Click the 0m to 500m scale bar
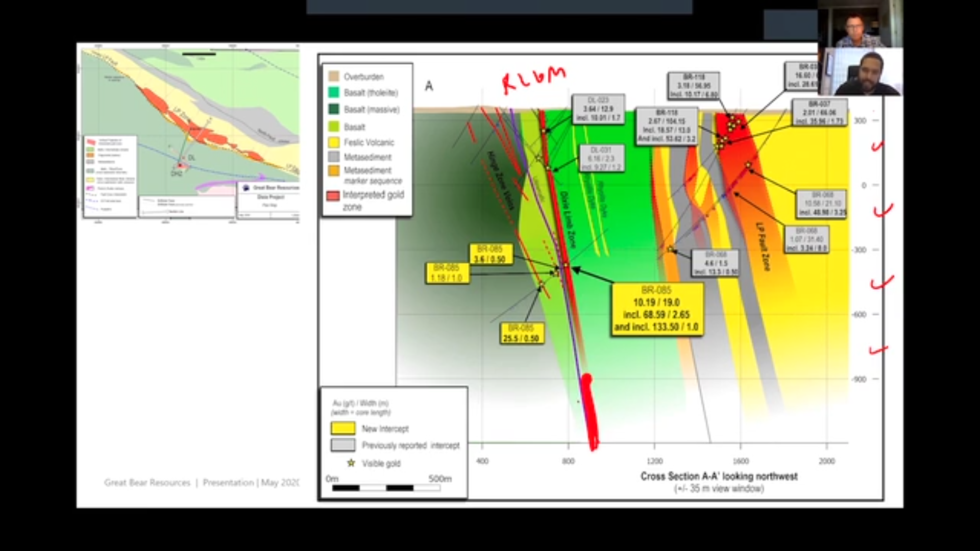 tap(386, 488)
